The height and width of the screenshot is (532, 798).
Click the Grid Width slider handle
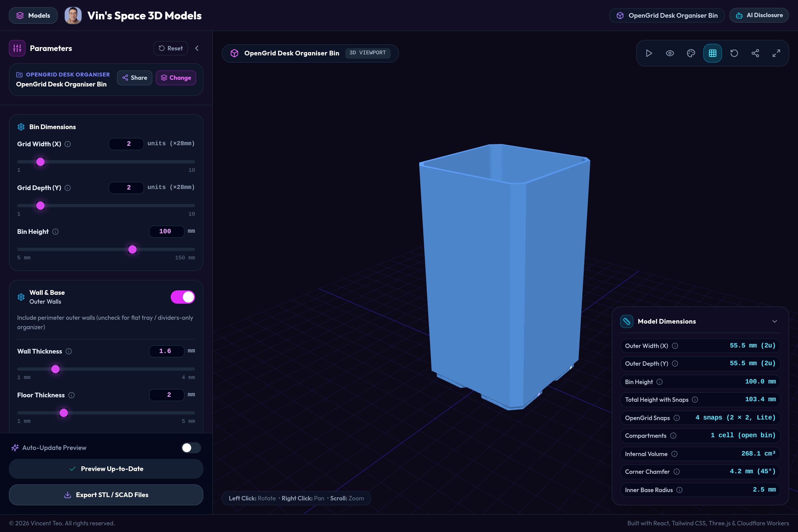click(40, 162)
